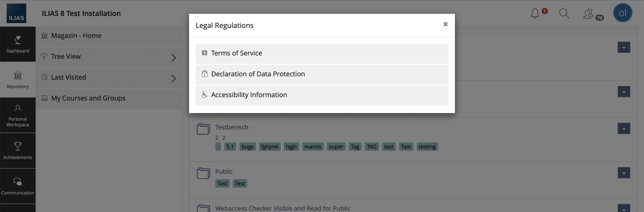
Task: Select Achievements trophy in sidebar
Action: [18, 150]
